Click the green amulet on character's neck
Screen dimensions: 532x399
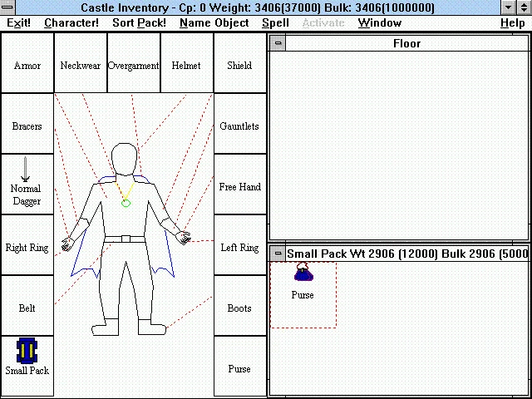(x=126, y=202)
